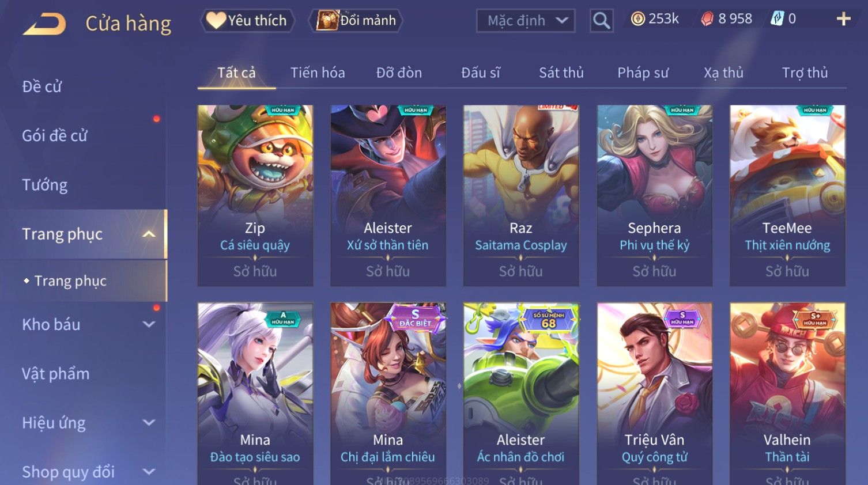Select the Raz Saitama Cosplay skin card

point(521,195)
